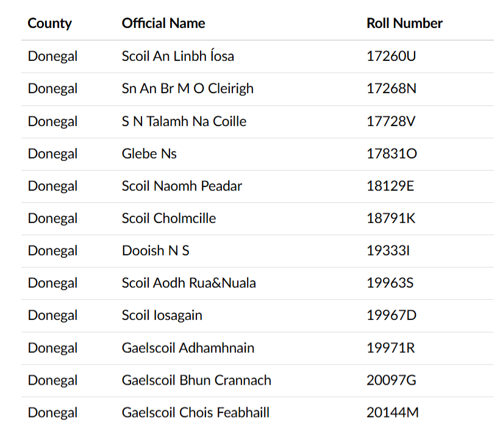Screen dimensions: 500x448
Task: Select Gaelscoil Bhun Crannach entry
Action: pyautogui.click(x=196, y=380)
